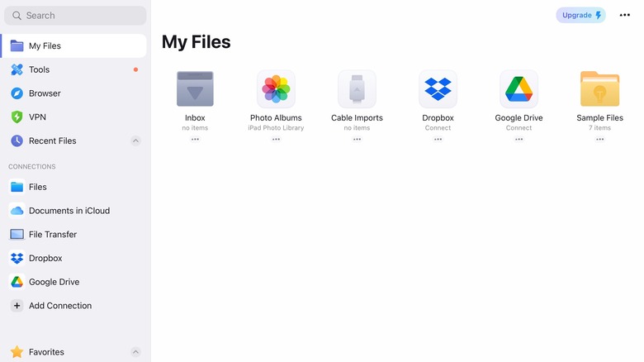Open options dots under Inbox
The width and height of the screenshot is (644, 362).
point(195,139)
